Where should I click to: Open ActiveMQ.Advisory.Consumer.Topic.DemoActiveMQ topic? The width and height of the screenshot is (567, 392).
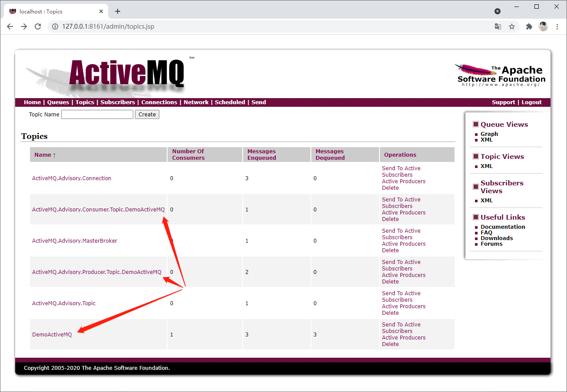tap(99, 210)
